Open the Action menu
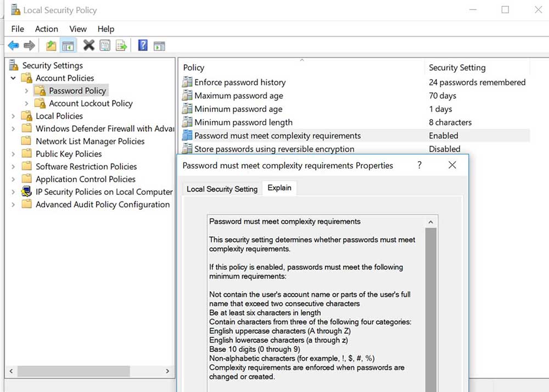The width and height of the screenshot is (549, 392). 46,29
